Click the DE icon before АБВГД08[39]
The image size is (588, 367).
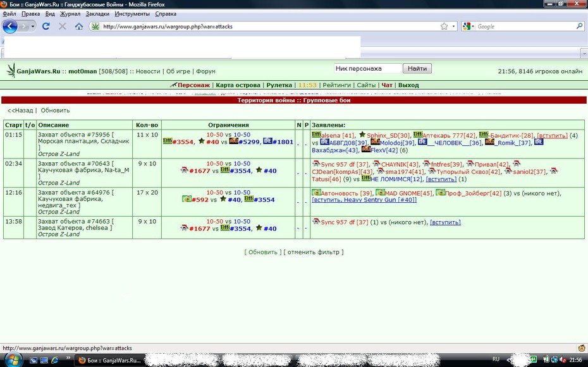[x=324, y=142]
